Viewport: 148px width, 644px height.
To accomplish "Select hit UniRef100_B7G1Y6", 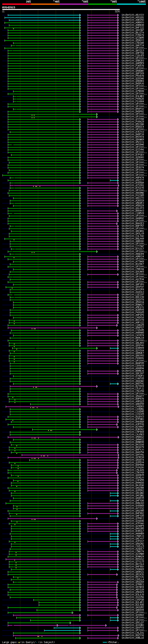I will (133, 188).
